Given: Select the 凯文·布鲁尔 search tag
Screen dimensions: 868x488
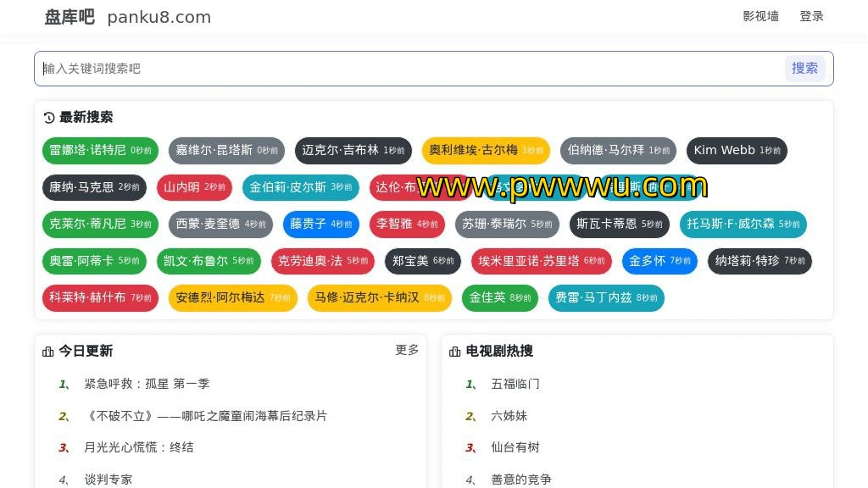Looking at the screenshot, I should 209,261.
